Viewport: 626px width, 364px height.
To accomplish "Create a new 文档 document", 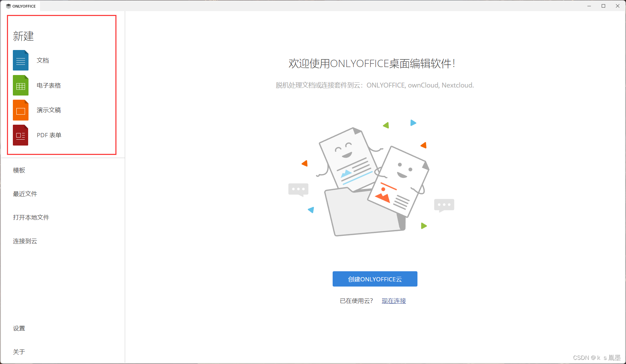I will point(43,60).
